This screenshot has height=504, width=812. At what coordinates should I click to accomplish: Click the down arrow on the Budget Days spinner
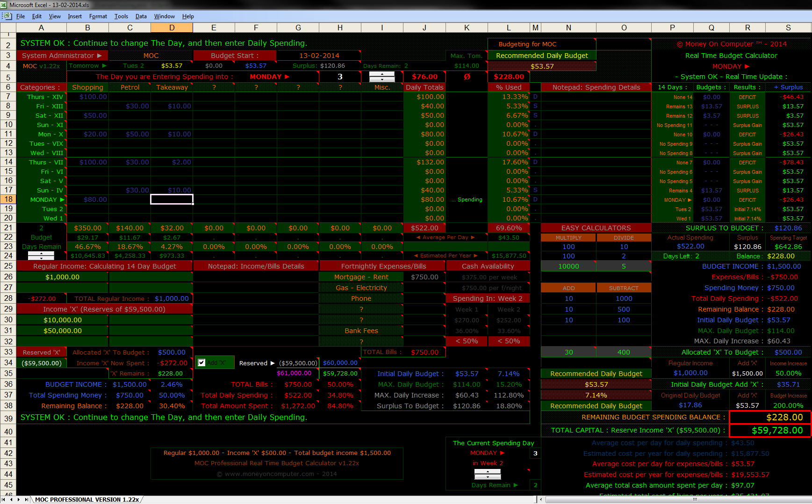(x=41, y=258)
